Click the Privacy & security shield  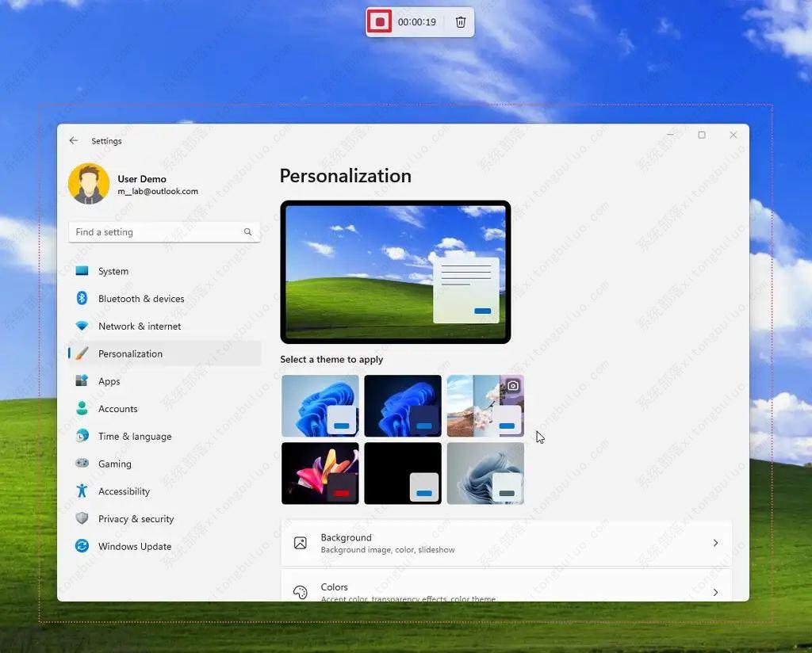pyautogui.click(x=82, y=519)
